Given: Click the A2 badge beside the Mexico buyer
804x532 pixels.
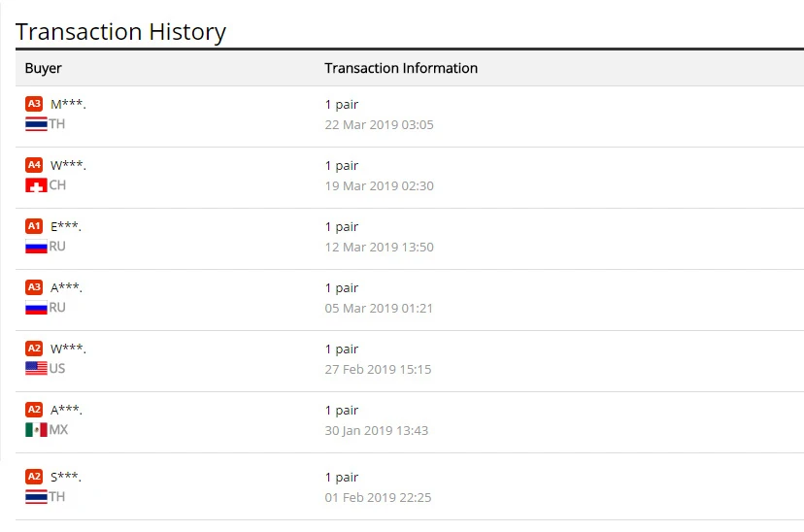Looking at the screenshot, I should (34, 410).
